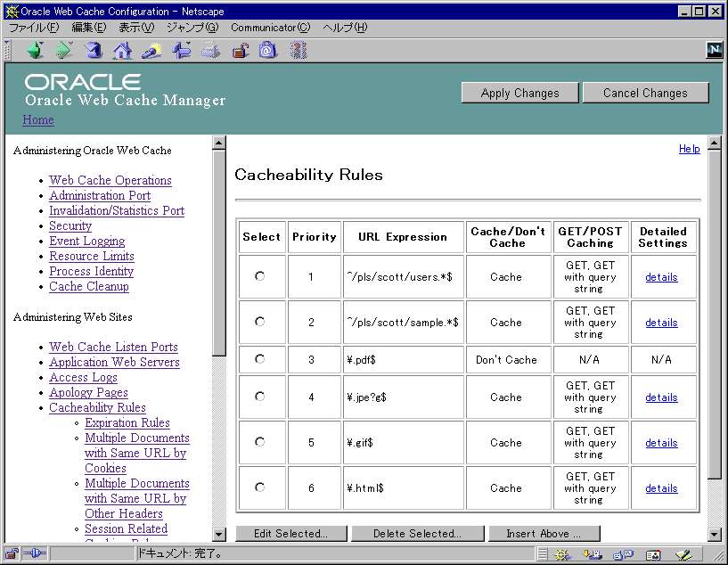The width and height of the screenshot is (728, 565).
Task: Click main content scrollbar up arrow
Action: pos(715,143)
